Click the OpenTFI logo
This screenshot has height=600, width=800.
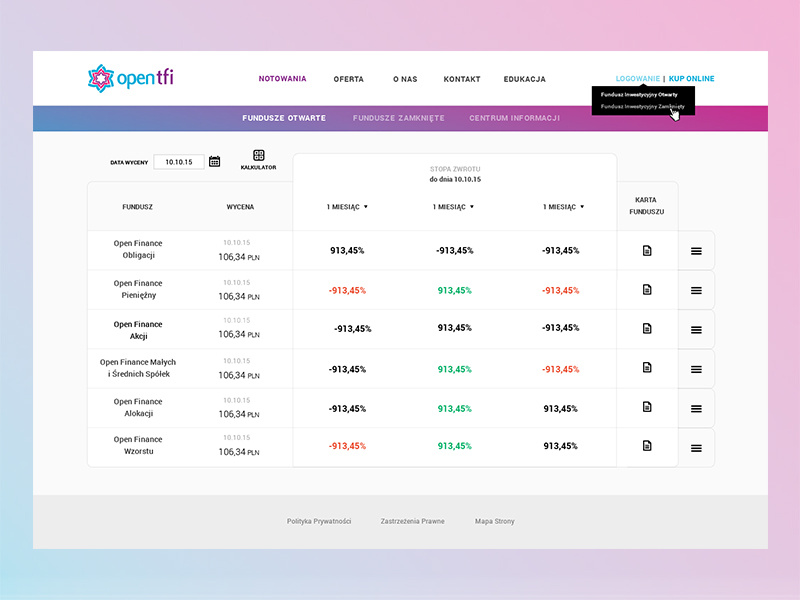pos(131,78)
